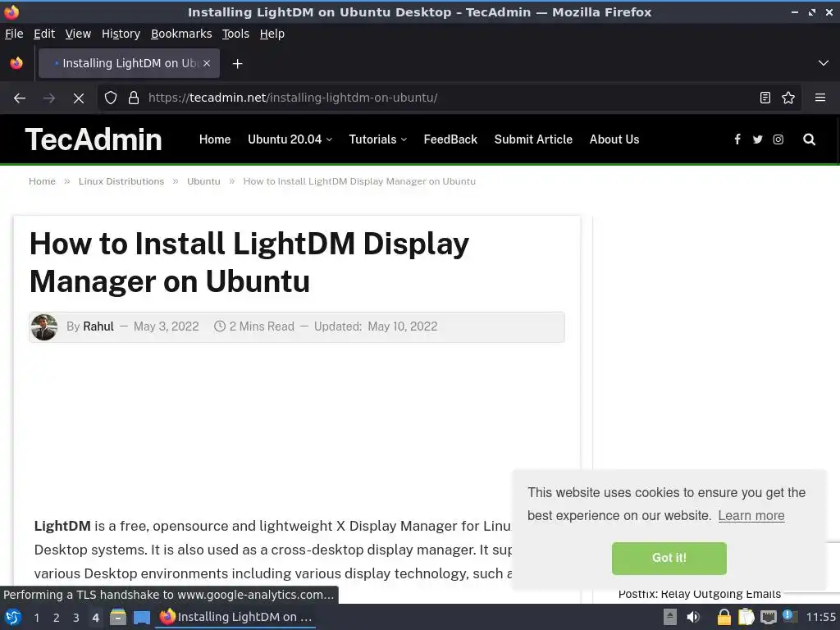Accept cookies with Got it! button
The height and width of the screenshot is (630, 840).
tap(669, 558)
